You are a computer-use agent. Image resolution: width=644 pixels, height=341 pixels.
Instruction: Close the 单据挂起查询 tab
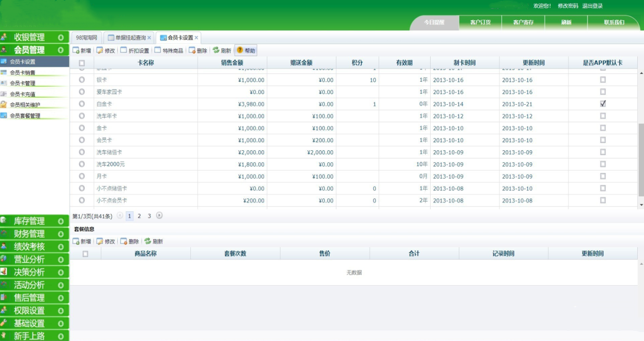click(x=149, y=37)
